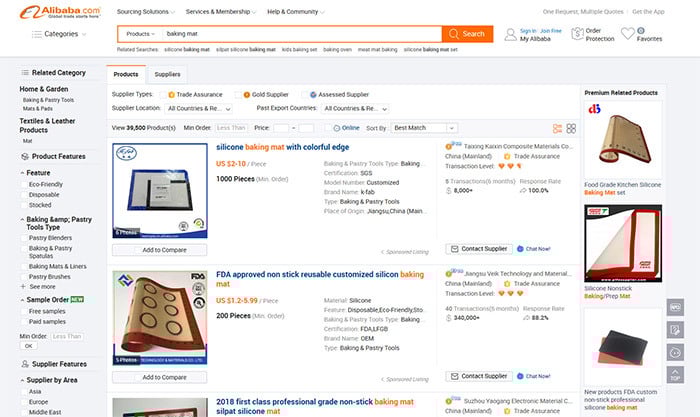This screenshot has height=417, width=700.
Task: Tick the Free samples checkbox
Action: [24, 311]
